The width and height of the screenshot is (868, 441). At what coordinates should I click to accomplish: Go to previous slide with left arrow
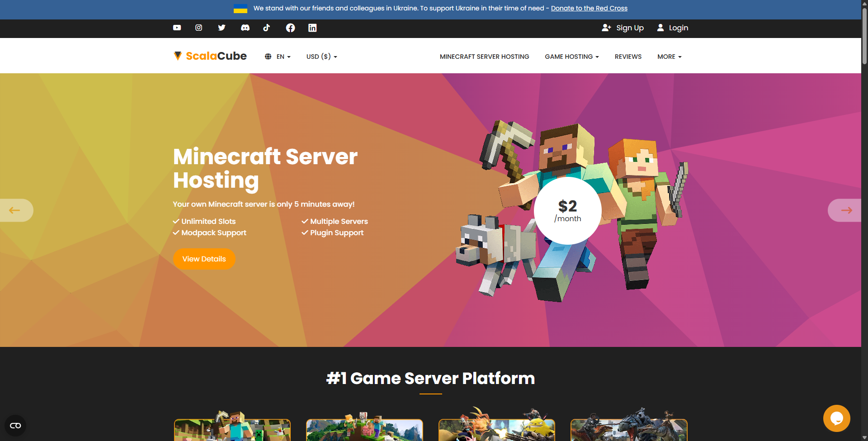[x=16, y=210]
